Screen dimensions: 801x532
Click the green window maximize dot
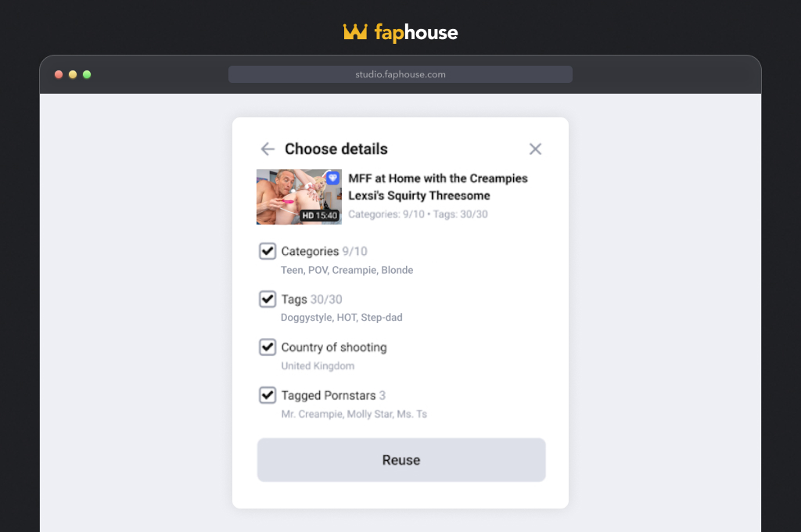pos(87,74)
